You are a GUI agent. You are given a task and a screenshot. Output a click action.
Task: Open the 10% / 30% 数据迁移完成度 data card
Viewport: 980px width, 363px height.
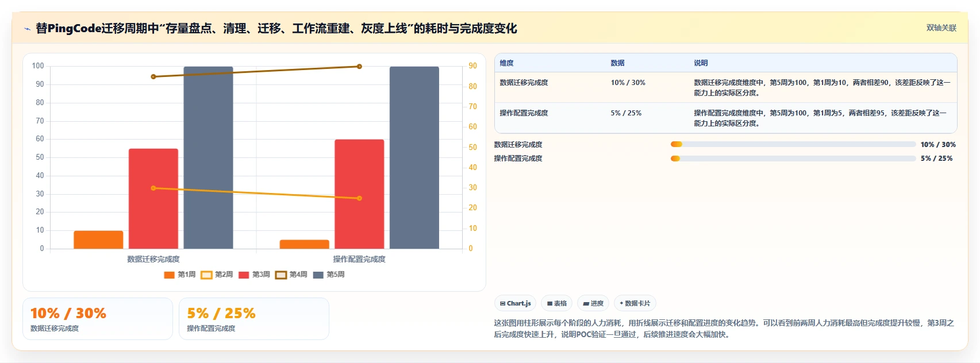[x=98, y=319]
